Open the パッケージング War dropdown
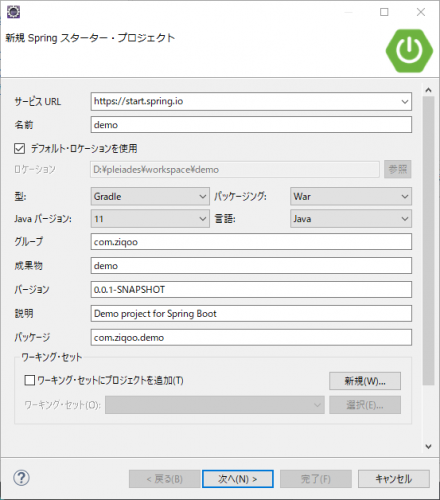The width and height of the screenshot is (440, 500). click(x=351, y=196)
